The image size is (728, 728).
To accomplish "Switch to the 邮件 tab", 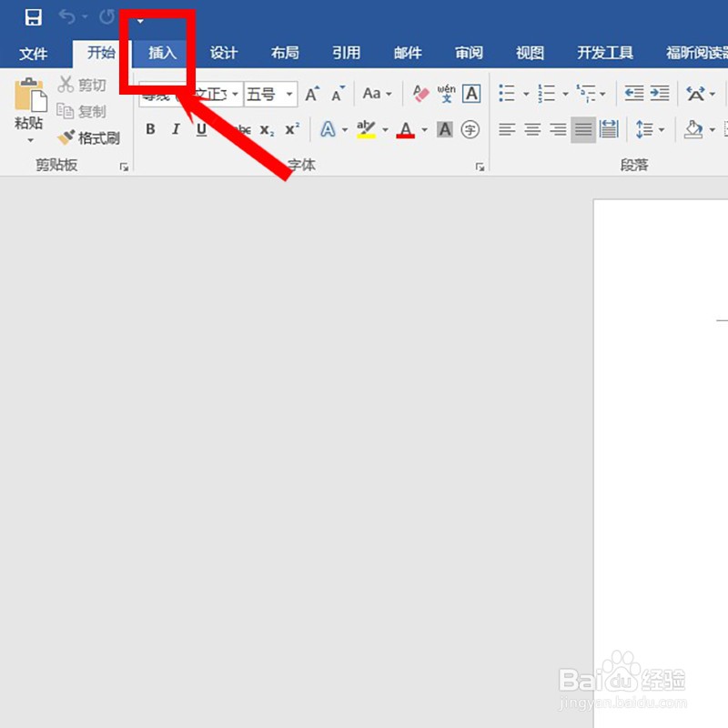I will pyautogui.click(x=408, y=53).
